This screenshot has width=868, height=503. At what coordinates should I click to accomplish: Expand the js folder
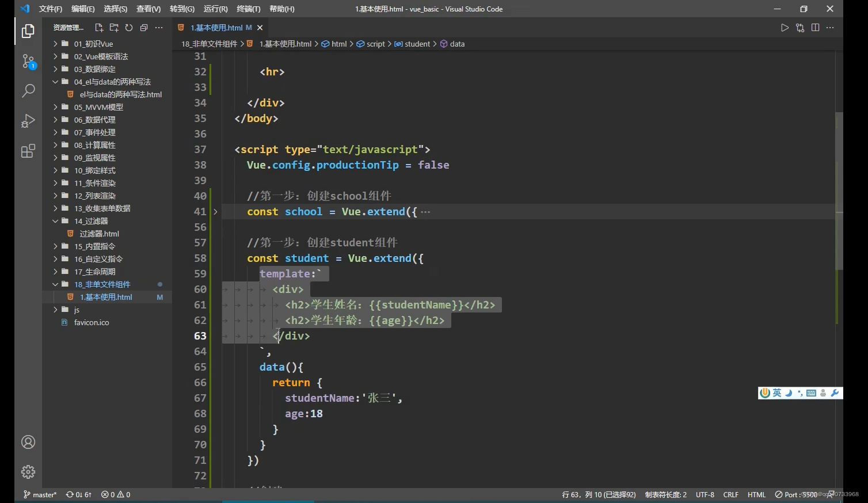click(107, 310)
